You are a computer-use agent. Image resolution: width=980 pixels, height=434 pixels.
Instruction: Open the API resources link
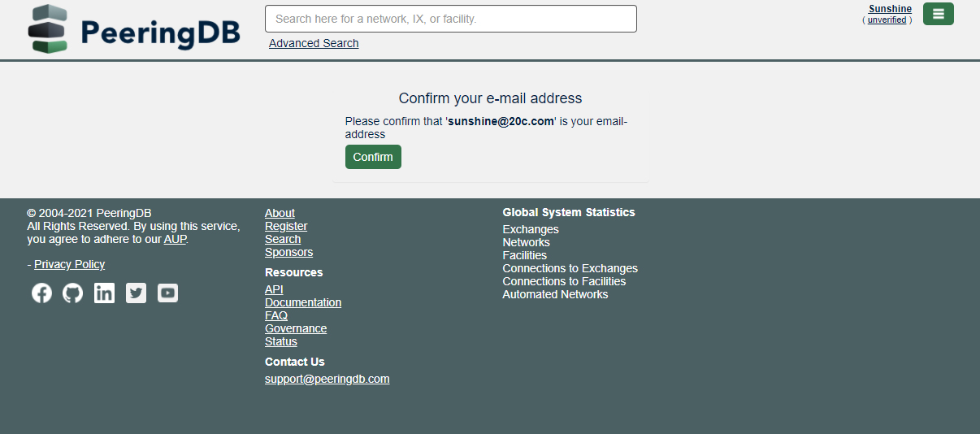pyautogui.click(x=274, y=289)
